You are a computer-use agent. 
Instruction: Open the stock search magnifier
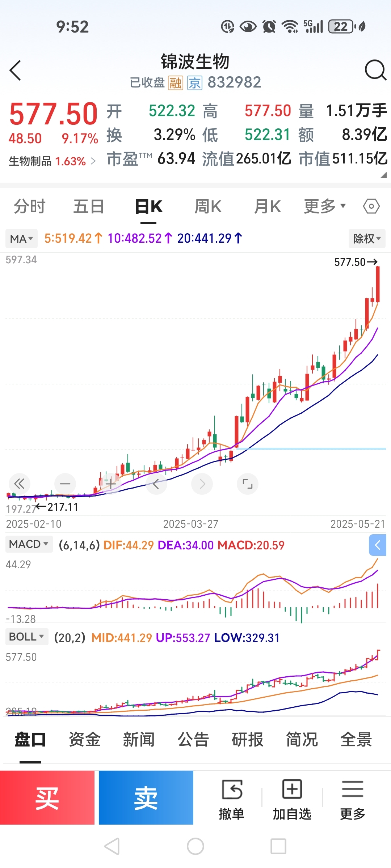point(375,70)
